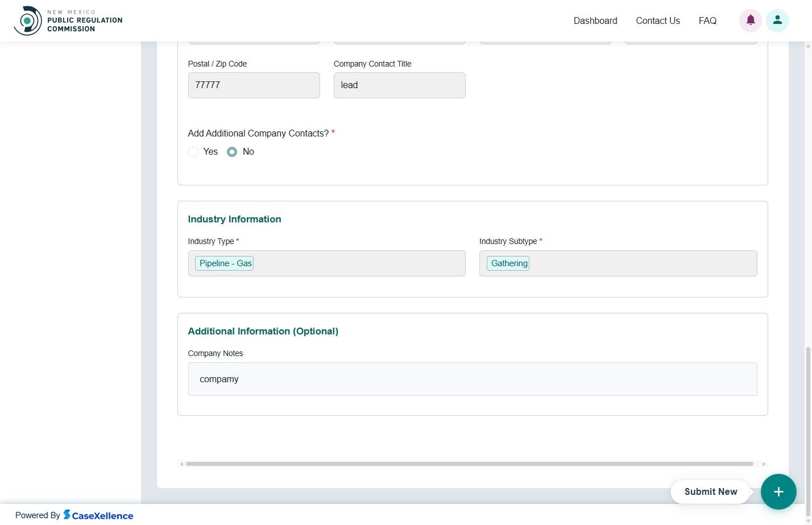This screenshot has height=525, width=812.
Task: Click the Postal / Zip Code field
Action: click(x=254, y=85)
